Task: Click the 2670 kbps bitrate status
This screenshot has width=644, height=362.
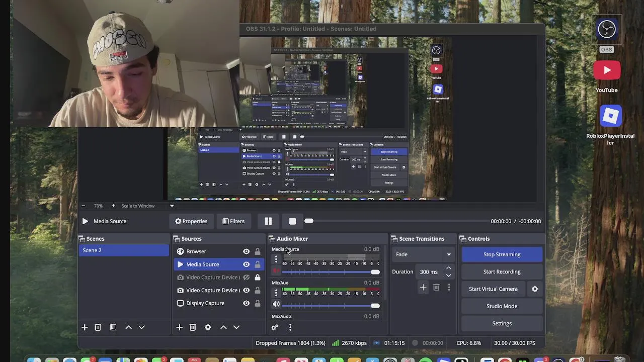Action: pyautogui.click(x=349, y=343)
